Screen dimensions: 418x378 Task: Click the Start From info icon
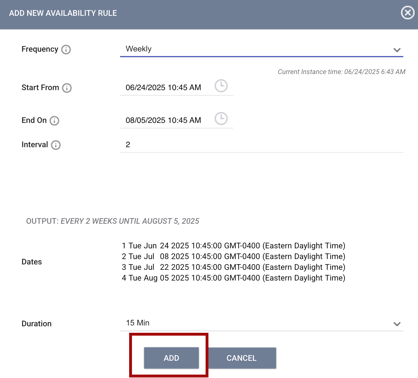click(x=67, y=88)
